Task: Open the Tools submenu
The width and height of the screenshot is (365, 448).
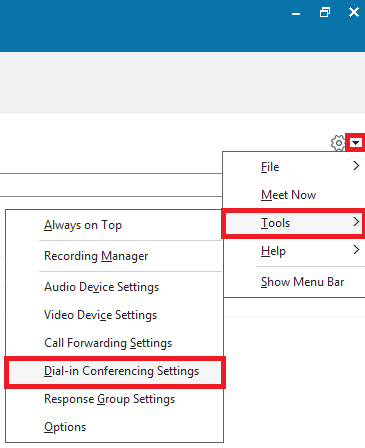Action: tap(294, 223)
